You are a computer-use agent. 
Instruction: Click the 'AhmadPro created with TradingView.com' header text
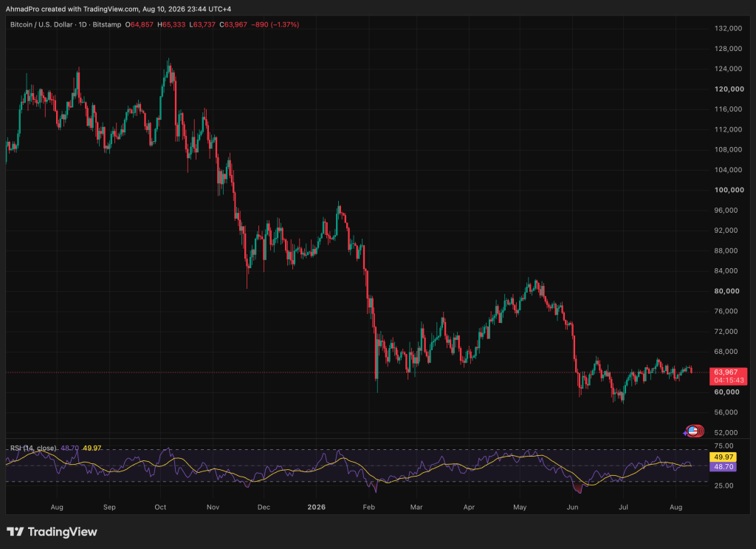[72, 9]
